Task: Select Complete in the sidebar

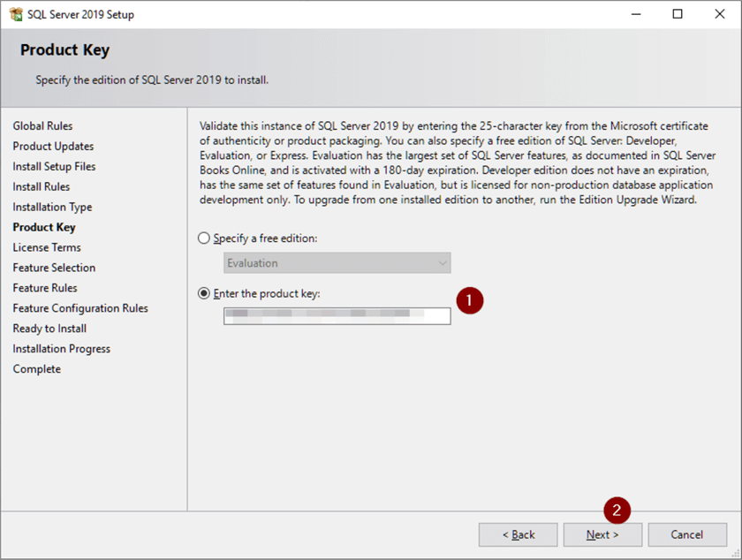Action: tap(36, 369)
